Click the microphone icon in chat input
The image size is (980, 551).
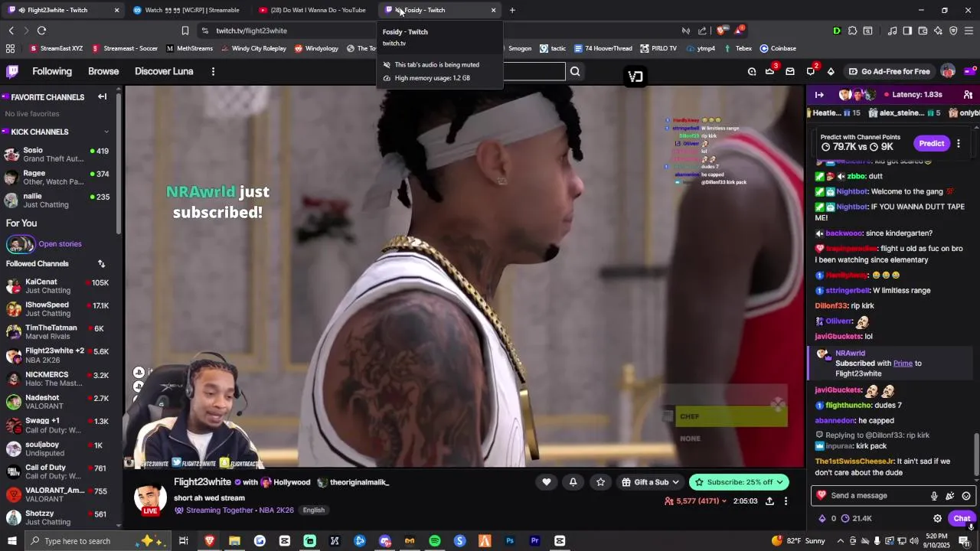(x=934, y=496)
